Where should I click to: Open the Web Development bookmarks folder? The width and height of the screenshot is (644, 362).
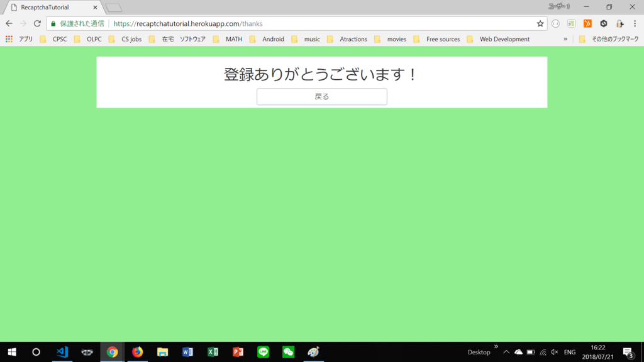(503, 38)
